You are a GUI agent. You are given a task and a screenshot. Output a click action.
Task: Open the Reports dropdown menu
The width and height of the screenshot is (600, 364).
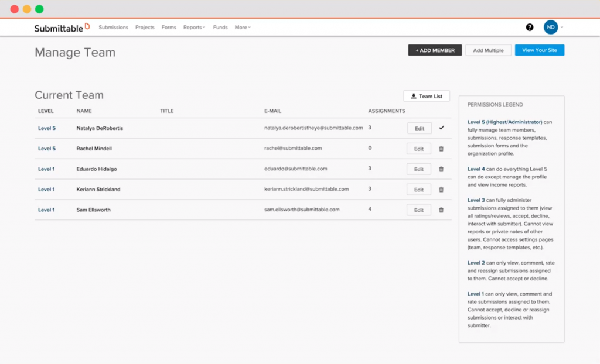194,27
